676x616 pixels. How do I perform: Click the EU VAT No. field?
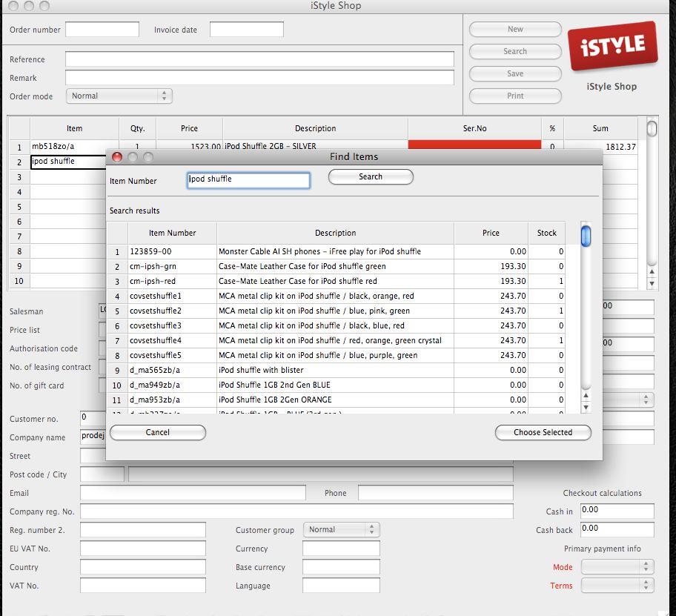143,549
